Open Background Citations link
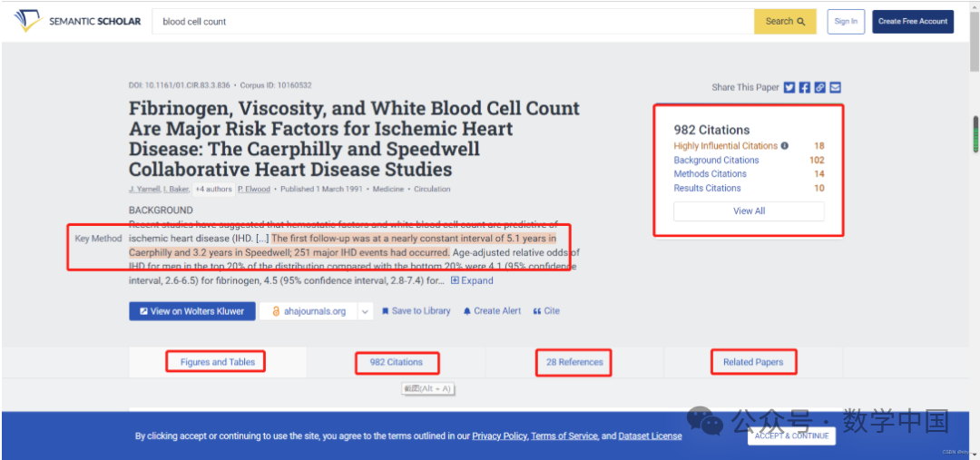 click(x=716, y=160)
